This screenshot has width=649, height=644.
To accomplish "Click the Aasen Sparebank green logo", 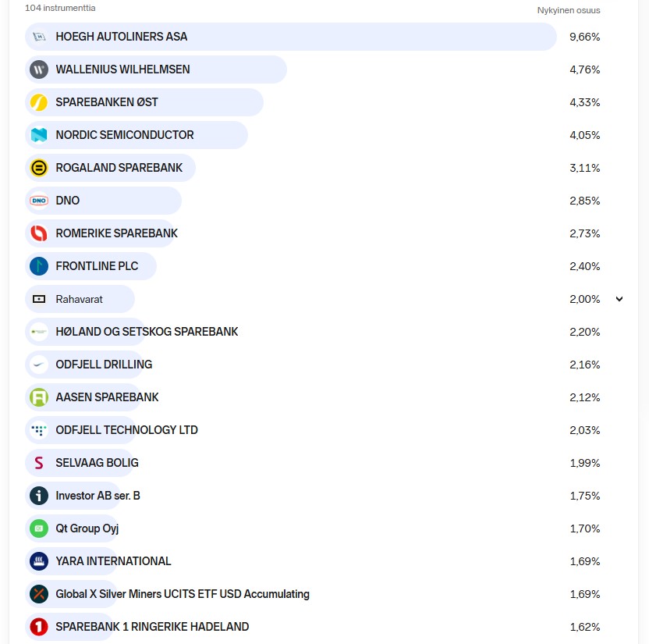I will click(39, 397).
